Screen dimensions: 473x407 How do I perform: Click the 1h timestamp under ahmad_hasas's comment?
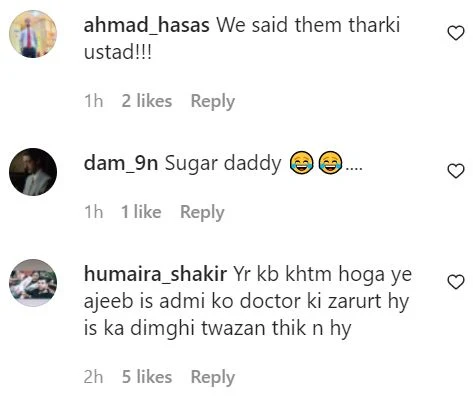point(94,101)
